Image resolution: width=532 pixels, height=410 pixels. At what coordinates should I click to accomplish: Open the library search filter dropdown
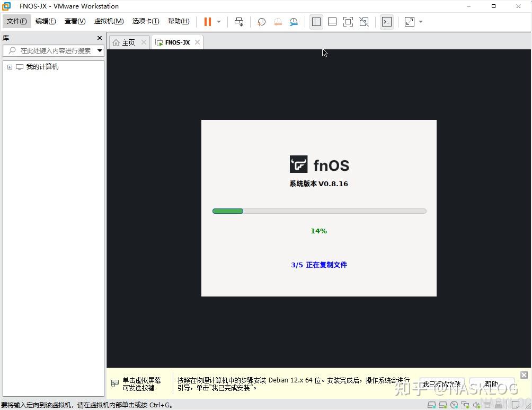99,50
